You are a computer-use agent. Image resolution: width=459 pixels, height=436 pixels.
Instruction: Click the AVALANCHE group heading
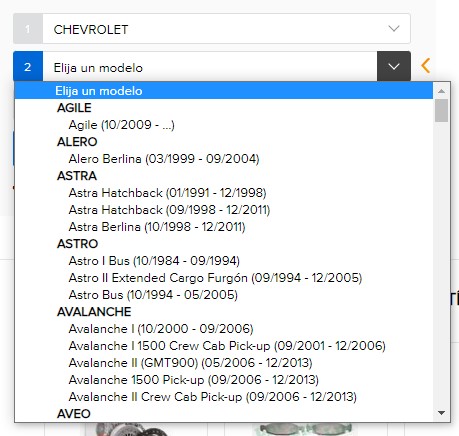pyautogui.click(x=94, y=312)
